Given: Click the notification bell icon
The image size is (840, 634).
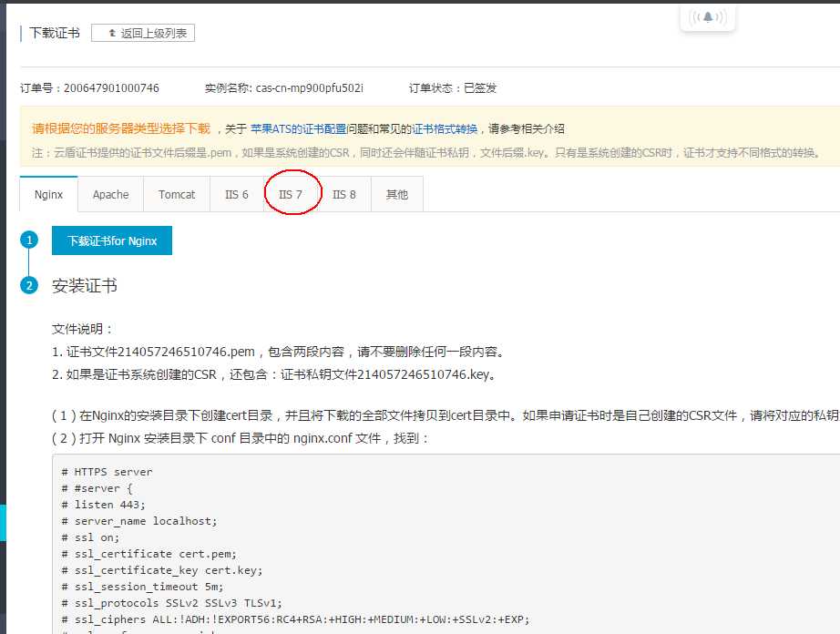Looking at the screenshot, I should [x=708, y=17].
